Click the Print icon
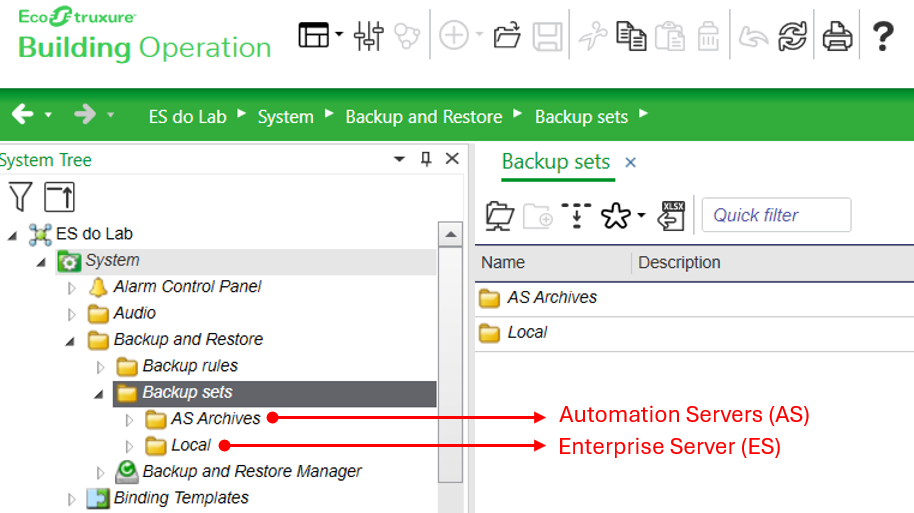The width and height of the screenshot is (914, 513). (x=837, y=36)
